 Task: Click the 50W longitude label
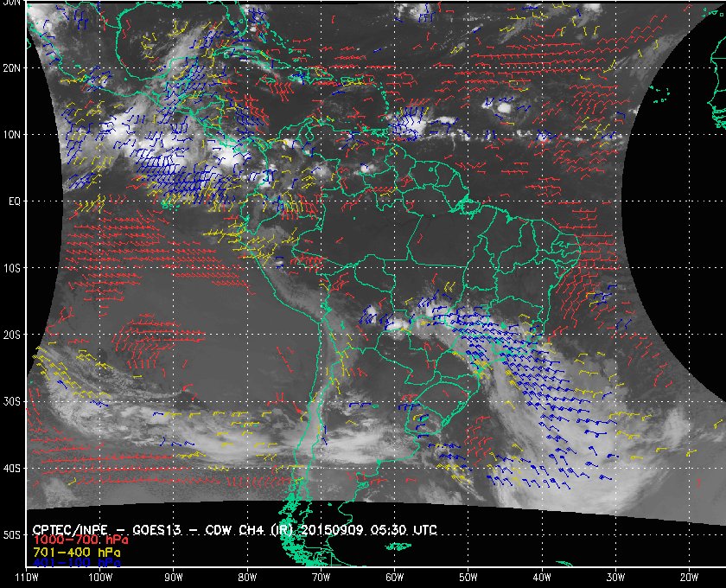468,578
